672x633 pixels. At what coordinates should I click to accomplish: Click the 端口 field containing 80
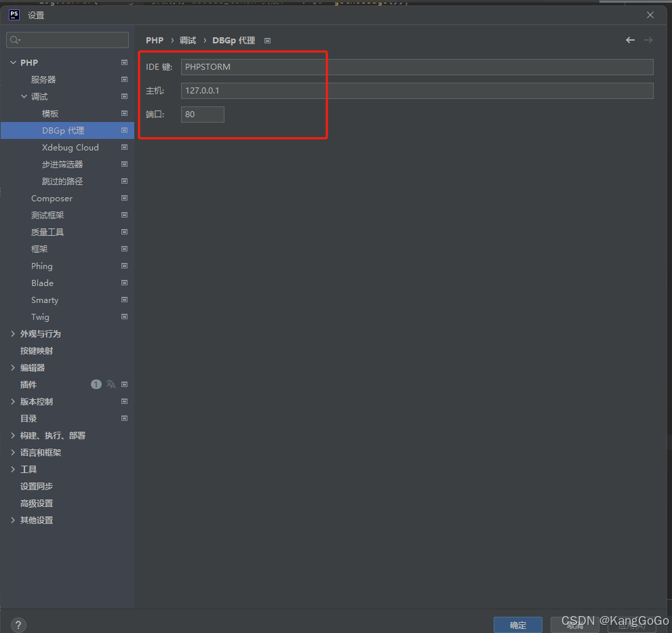pyautogui.click(x=202, y=115)
